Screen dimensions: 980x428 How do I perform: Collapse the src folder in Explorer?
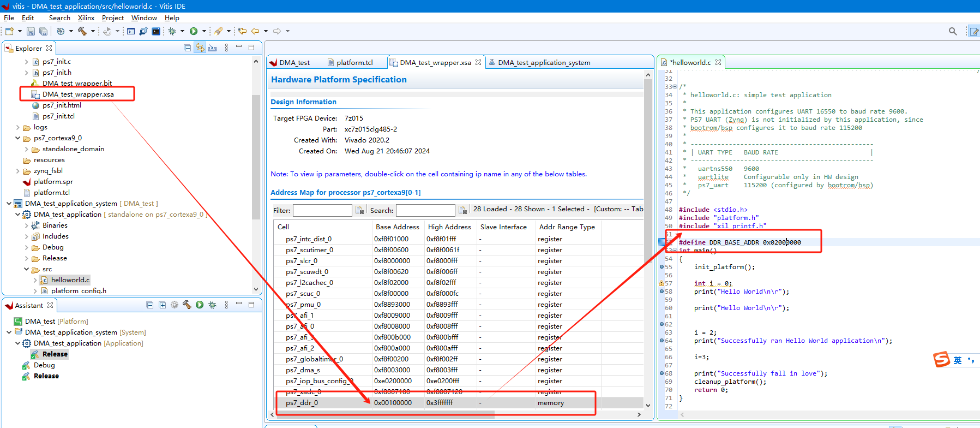[x=27, y=269]
